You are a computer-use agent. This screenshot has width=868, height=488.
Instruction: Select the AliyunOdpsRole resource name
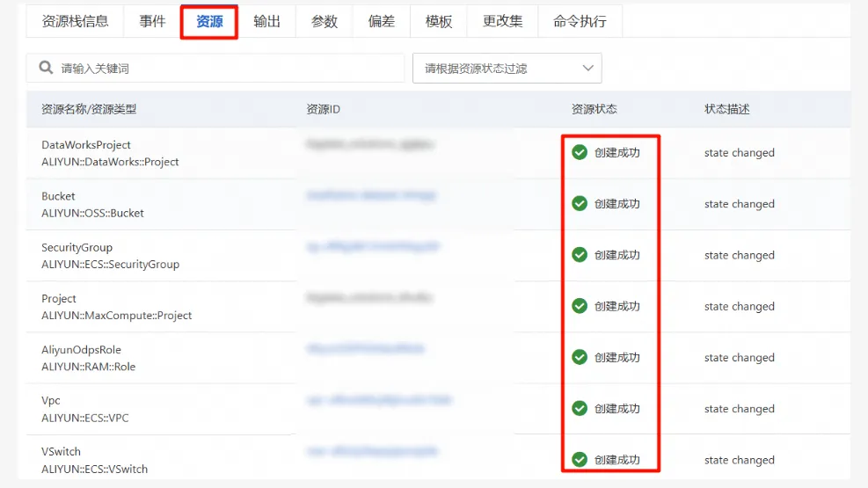(81, 350)
